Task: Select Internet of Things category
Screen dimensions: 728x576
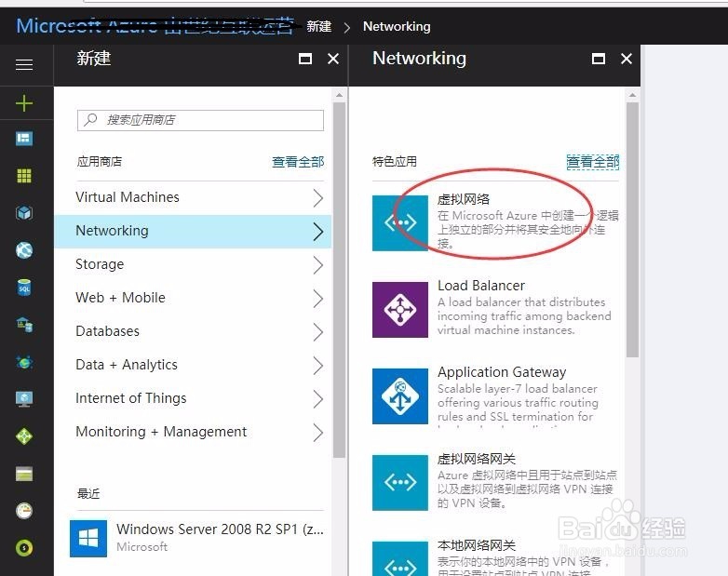Action: tap(193, 398)
